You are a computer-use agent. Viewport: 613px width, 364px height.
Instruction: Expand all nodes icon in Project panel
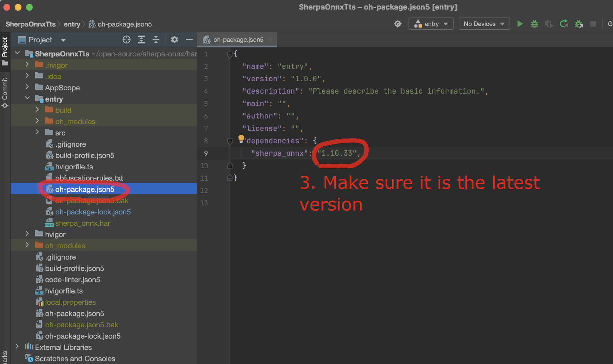tap(141, 40)
